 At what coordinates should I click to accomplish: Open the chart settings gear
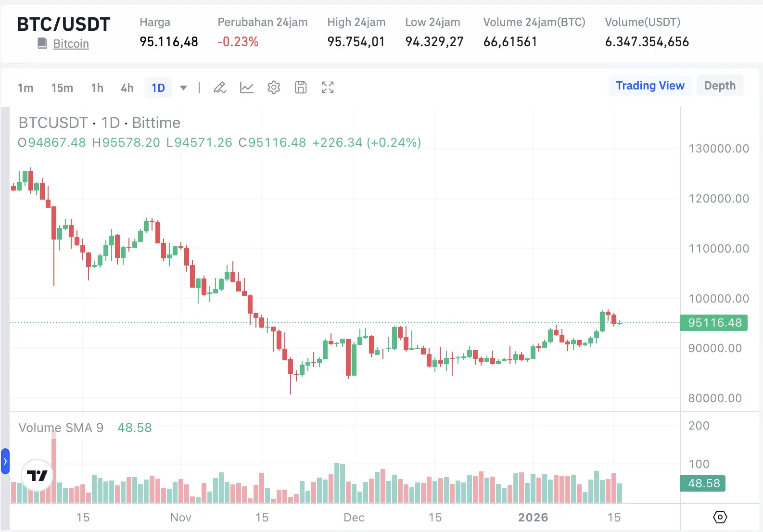click(274, 88)
